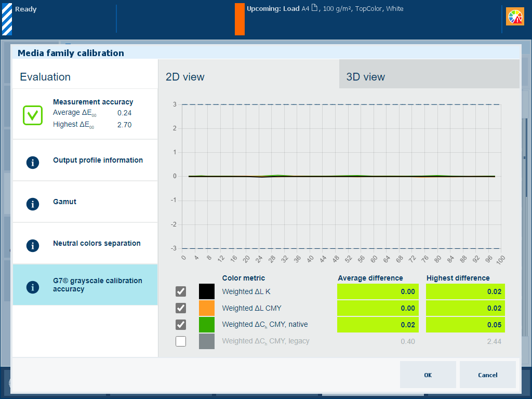This screenshot has height=399, width=532.
Task: Click the green Measurement accuracy checkmark icon
Action: click(x=32, y=115)
